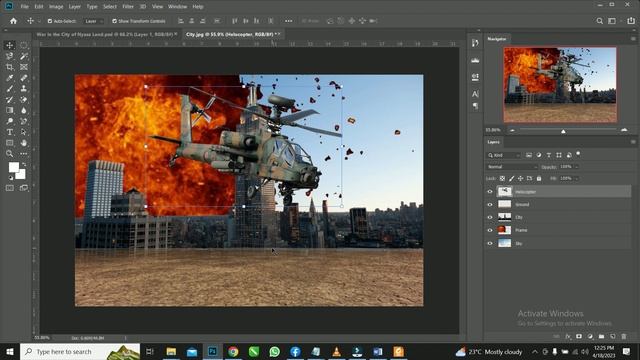Select the Zoom tool in the toolbox

click(10, 154)
